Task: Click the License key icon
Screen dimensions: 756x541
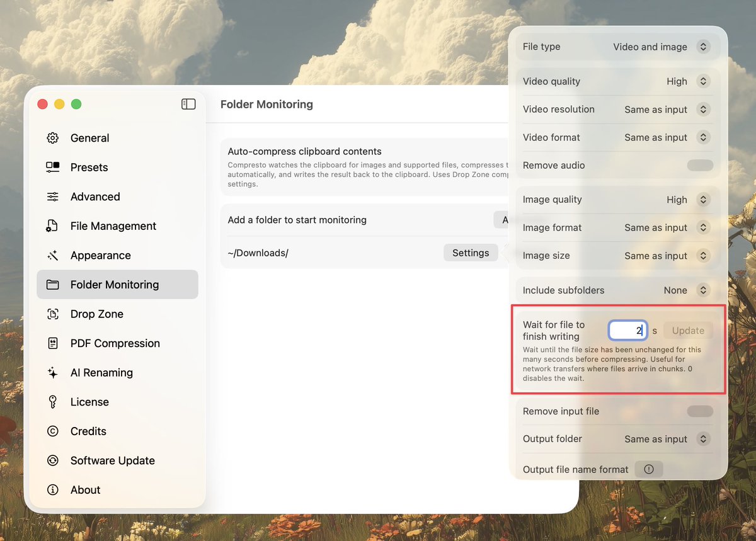Action: (x=53, y=402)
